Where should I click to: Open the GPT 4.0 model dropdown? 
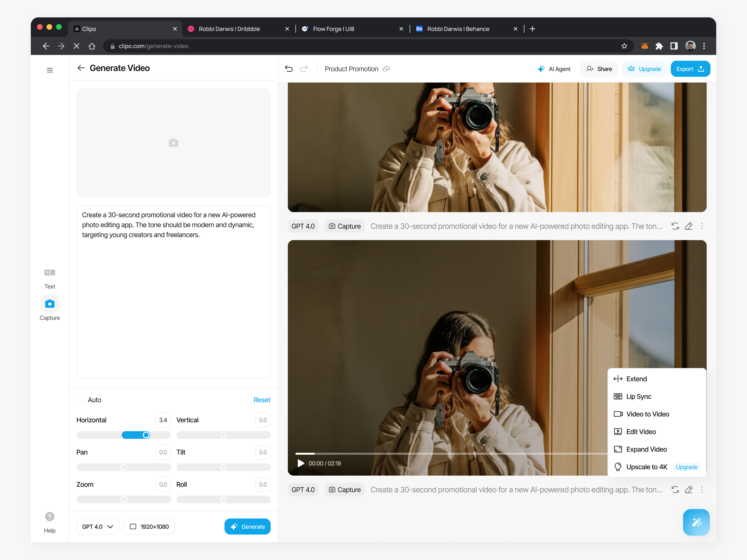pyautogui.click(x=98, y=526)
